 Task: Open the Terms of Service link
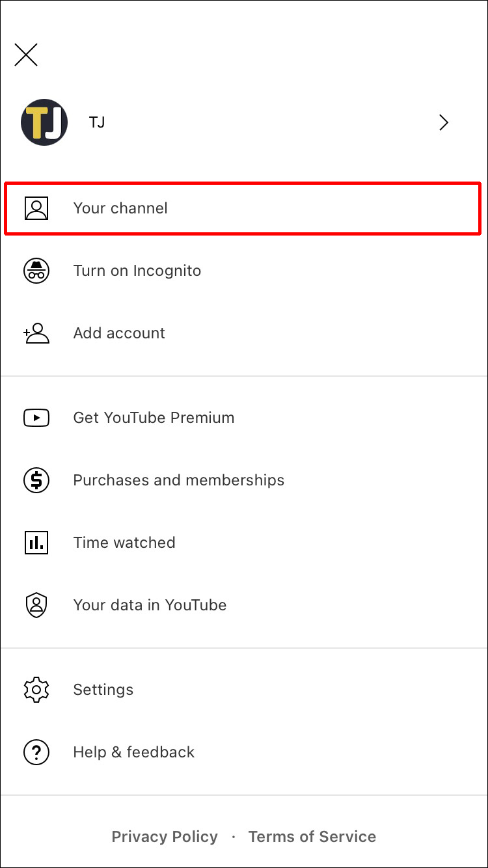pyautogui.click(x=312, y=837)
